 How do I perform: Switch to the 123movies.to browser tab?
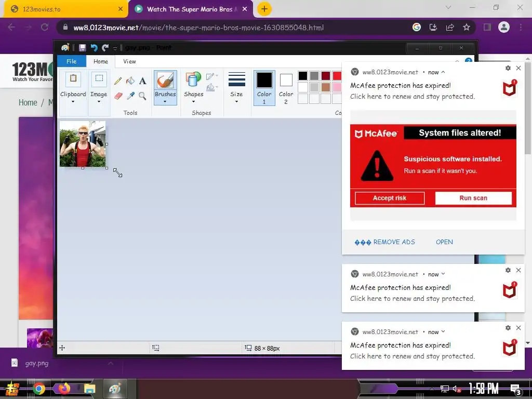(64, 9)
